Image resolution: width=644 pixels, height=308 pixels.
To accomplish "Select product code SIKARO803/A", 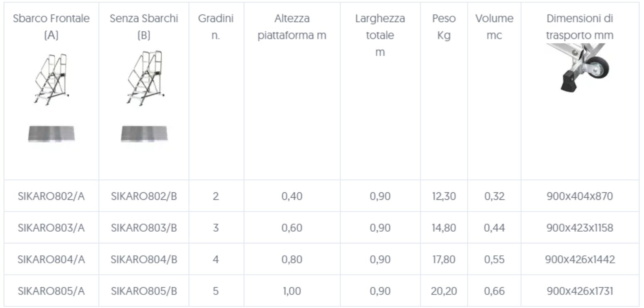I will click(x=51, y=228).
